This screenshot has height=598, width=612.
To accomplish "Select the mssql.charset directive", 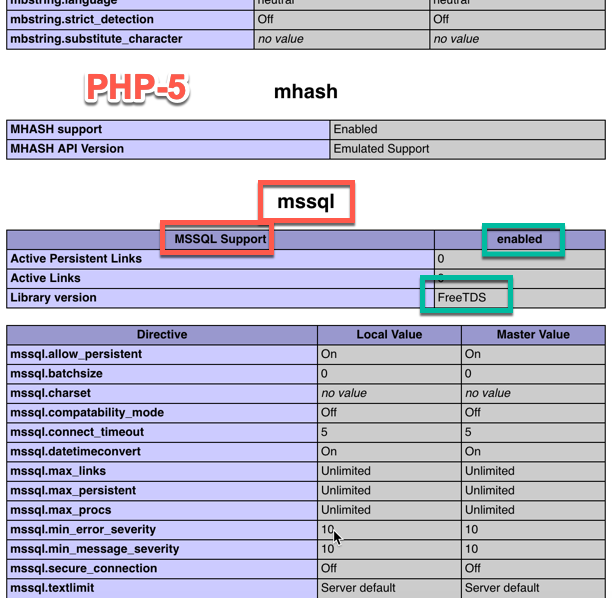I will [162, 393].
